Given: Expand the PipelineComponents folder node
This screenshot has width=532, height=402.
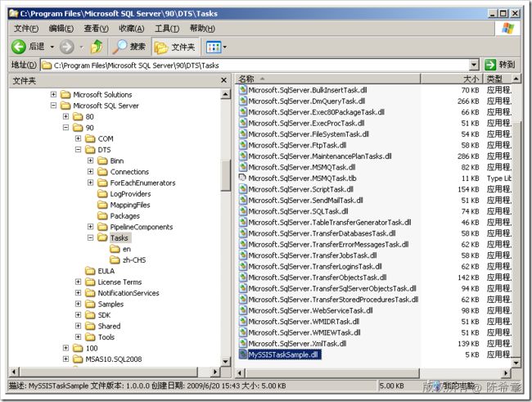Looking at the screenshot, I should [90, 227].
